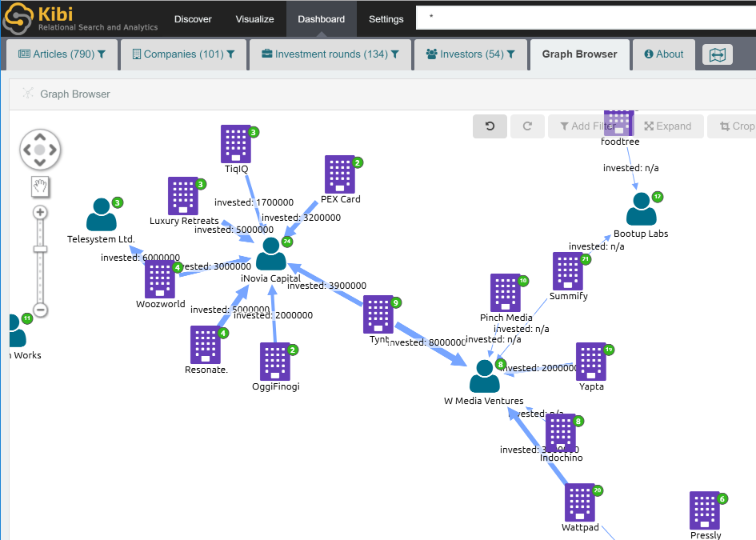The image size is (756, 540).
Task: Select the Tynt company node
Action: tap(378, 314)
